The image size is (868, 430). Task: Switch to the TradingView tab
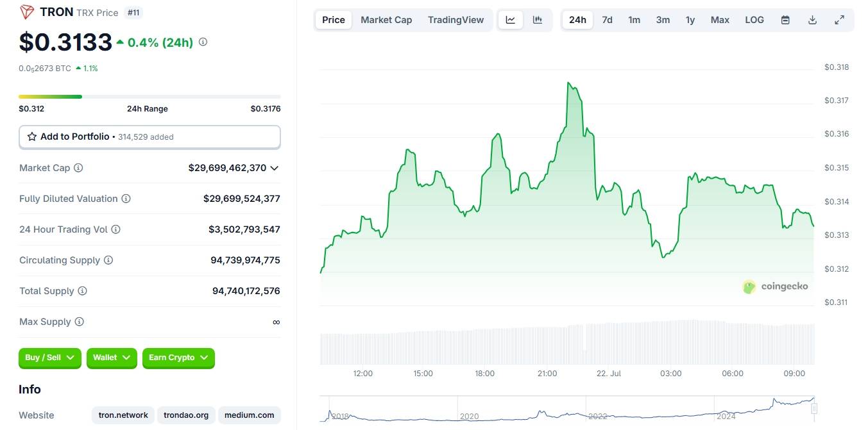tap(455, 20)
